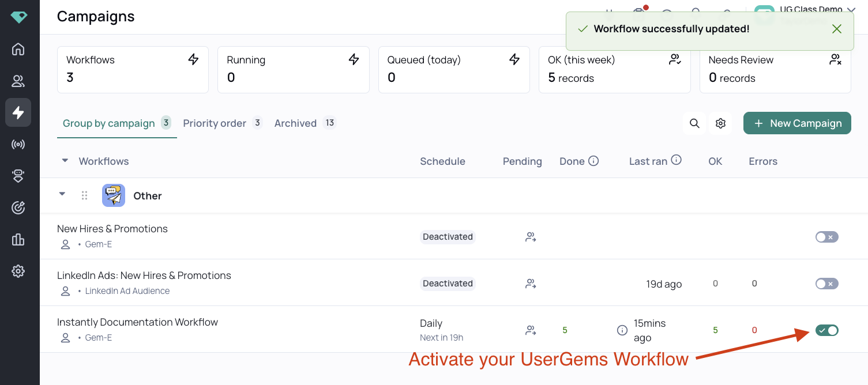Click pending contacts icon for LinkedIn Ads row
This screenshot has width=868, height=385.
point(531,284)
